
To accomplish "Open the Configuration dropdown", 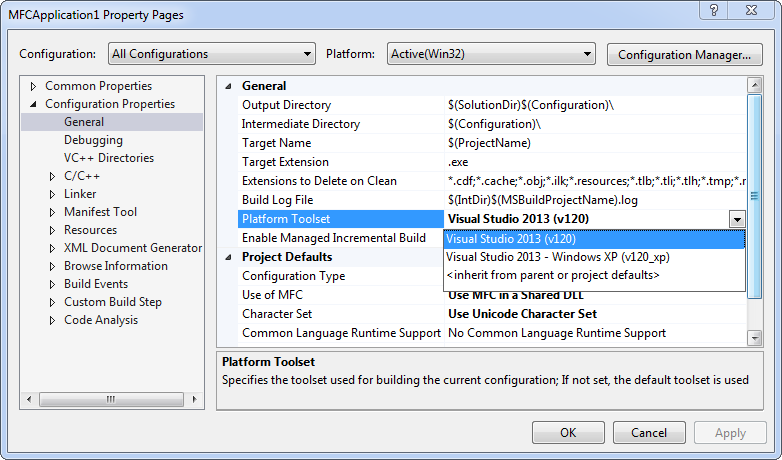I will pyautogui.click(x=212, y=54).
